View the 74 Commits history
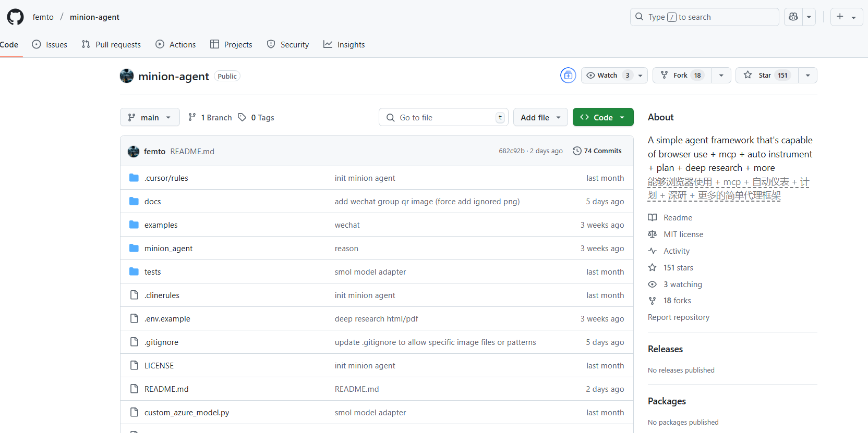The height and width of the screenshot is (433, 868). click(597, 151)
